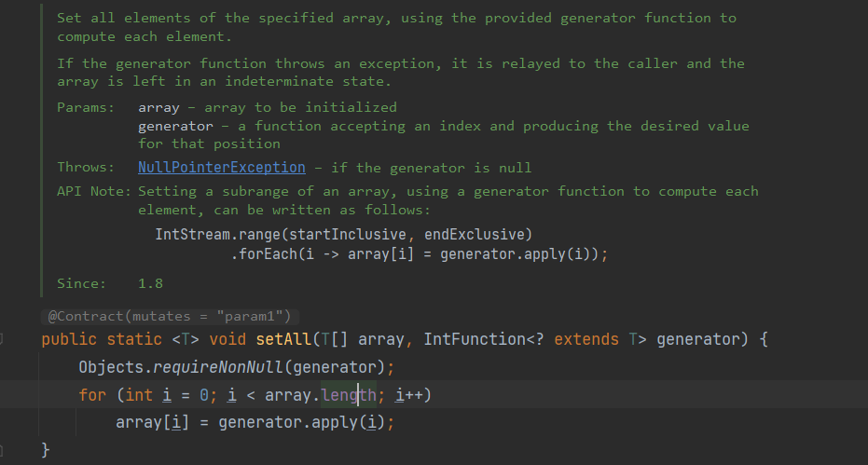Click the .forEach line in the doc example
Image resolution: width=868 pixels, height=465 pixels.
pos(419,254)
